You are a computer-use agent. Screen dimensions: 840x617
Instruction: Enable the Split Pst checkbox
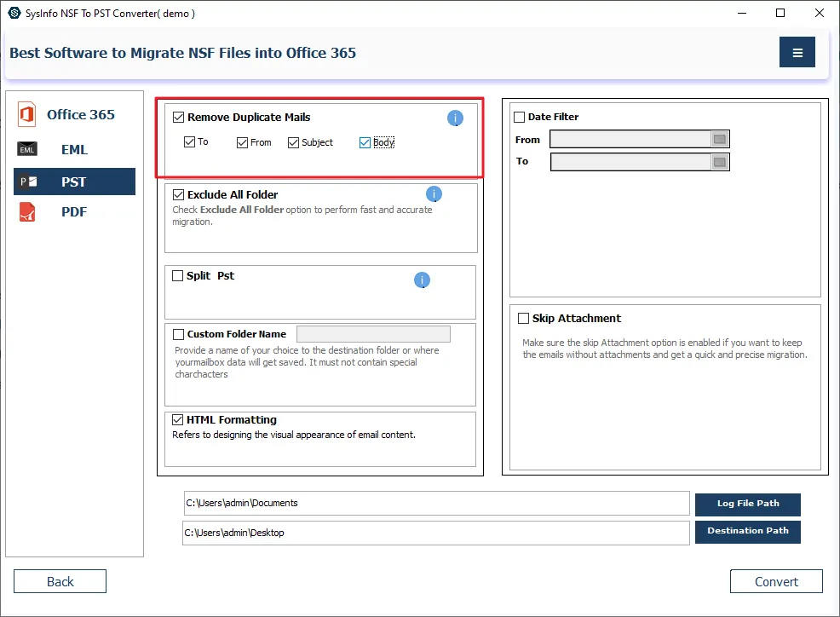[x=178, y=276]
